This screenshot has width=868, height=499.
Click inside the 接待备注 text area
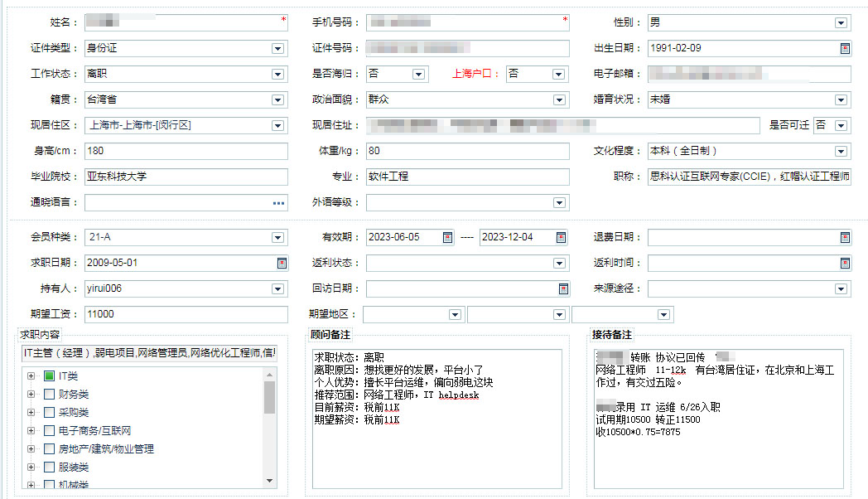click(x=719, y=419)
